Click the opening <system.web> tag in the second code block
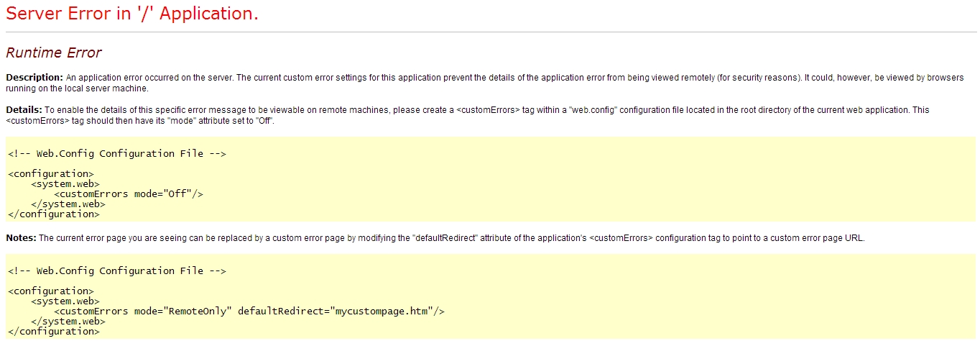This screenshot has height=341, width=980. coord(65,301)
